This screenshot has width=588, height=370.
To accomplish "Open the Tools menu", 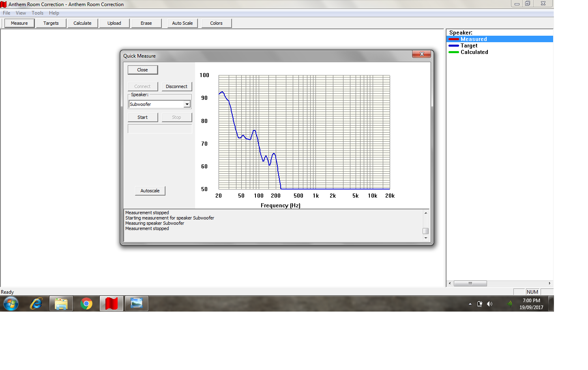I will point(38,13).
